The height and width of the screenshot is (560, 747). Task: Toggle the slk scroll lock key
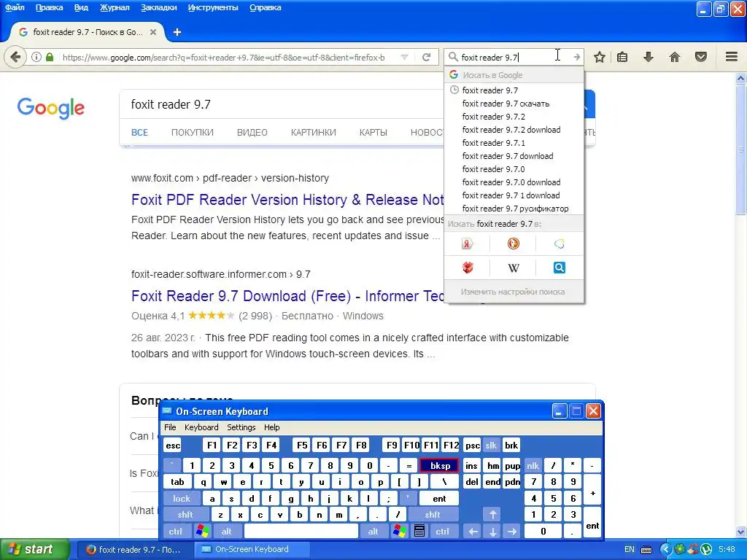click(491, 446)
